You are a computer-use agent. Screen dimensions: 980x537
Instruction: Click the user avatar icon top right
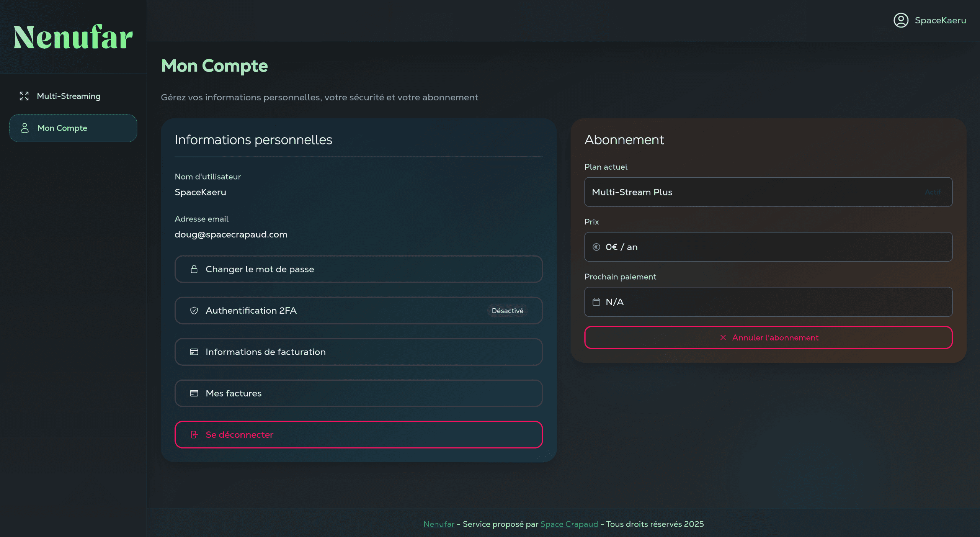pos(901,20)
